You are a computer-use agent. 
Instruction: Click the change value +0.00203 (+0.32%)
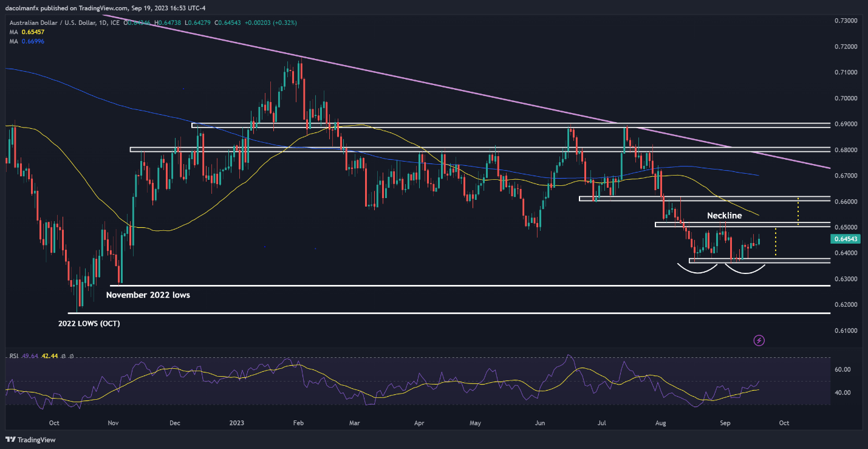[271, 22]
